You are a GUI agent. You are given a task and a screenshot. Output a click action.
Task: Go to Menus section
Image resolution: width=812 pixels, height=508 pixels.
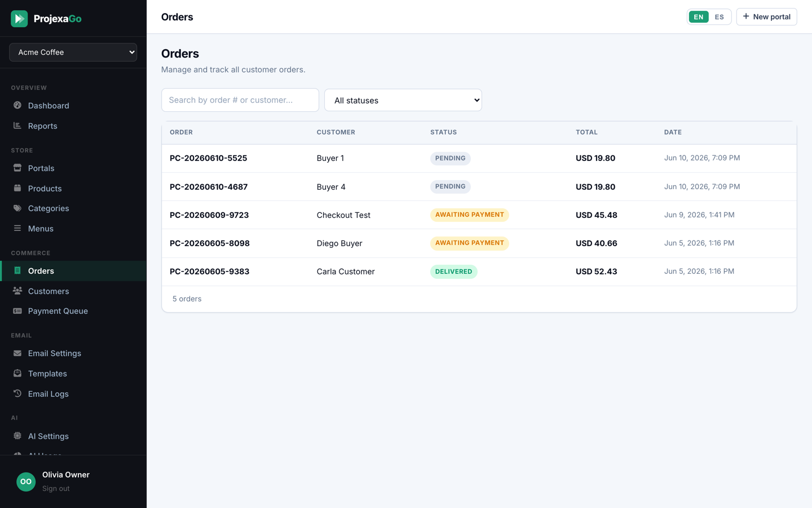pos(73,229)
